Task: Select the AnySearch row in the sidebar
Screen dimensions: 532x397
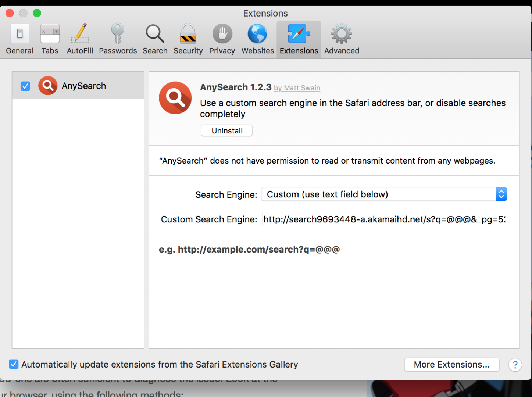Action: [78, 86]
